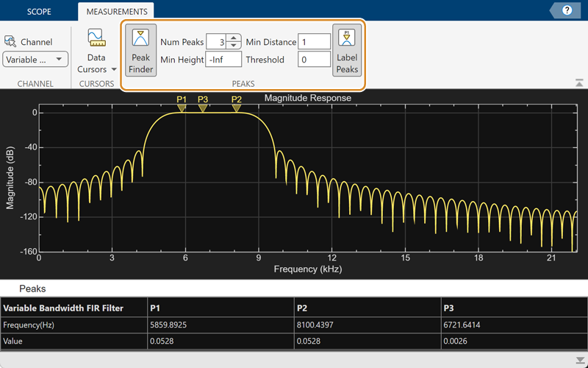Open the help question mark button
The width and height of the screenshot is (588, 368).
(567, 10)
